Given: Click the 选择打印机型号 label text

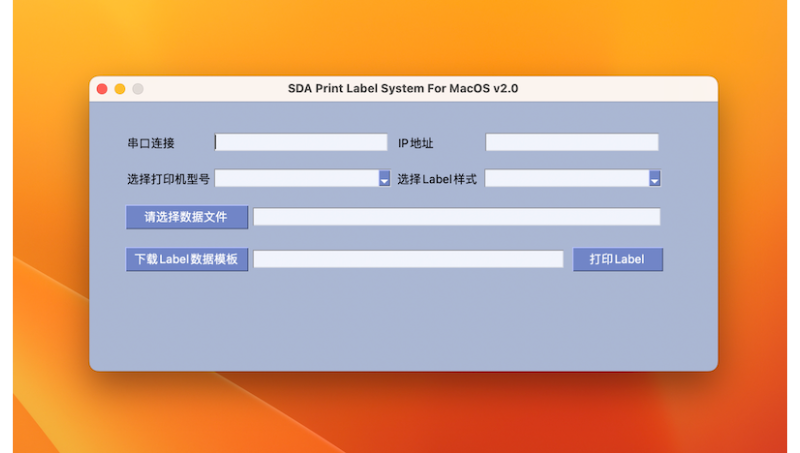Looking at the screenshot, I should 168,179.
